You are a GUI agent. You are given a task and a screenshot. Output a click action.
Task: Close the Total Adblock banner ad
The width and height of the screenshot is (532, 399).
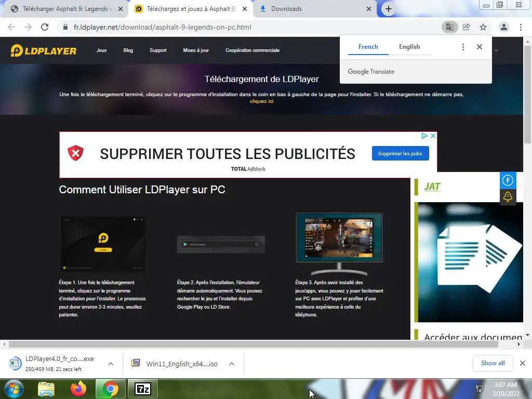point(433,136)
